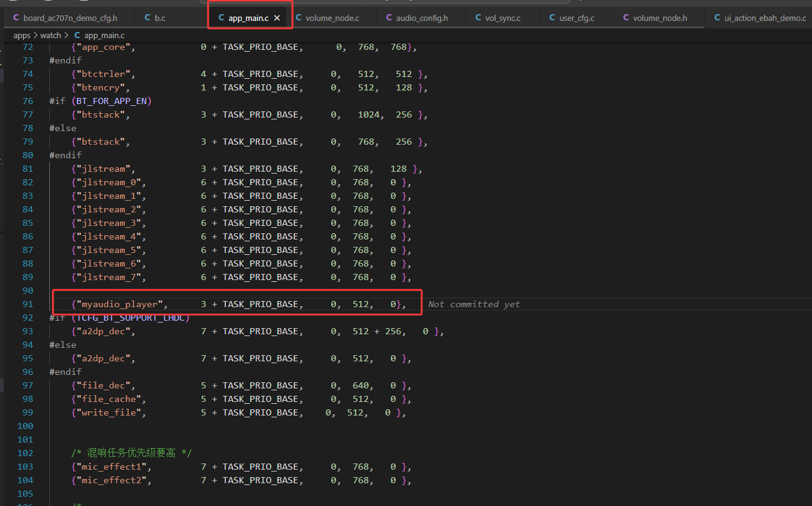The width and height of the screenshot is (812, 506).
Task: Close the app_main.c editor tab
Action: pyautogui.click(x=277, y=18)
